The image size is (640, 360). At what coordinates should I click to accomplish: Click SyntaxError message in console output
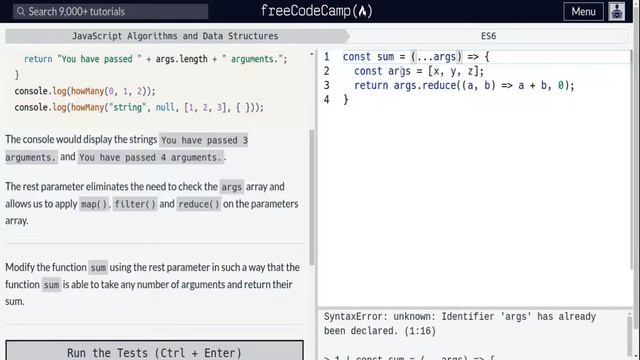pyautogui.click(x=460, y=324)
